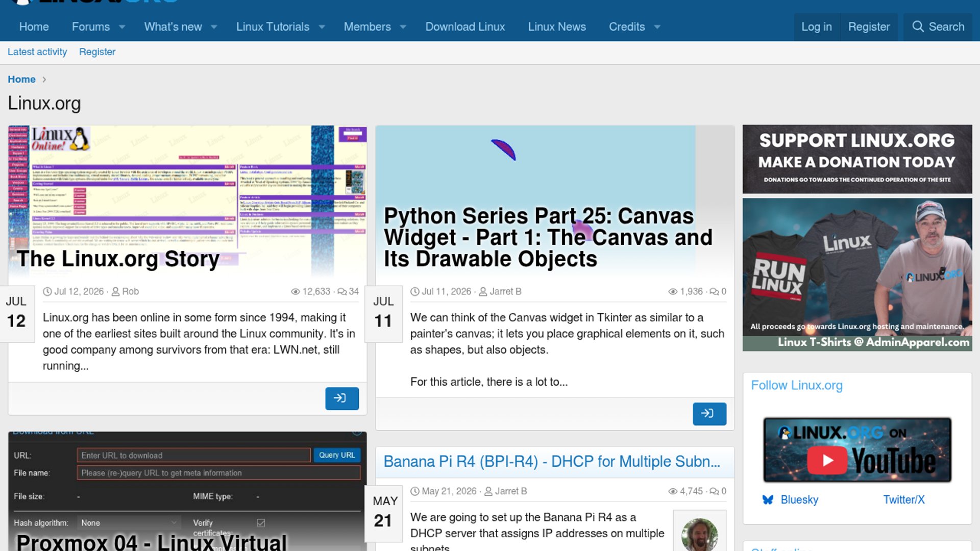Screen dimensions: 980x551
Task: Open the Latest activity sub-navigation link
Action: click(x=37, y=52)
